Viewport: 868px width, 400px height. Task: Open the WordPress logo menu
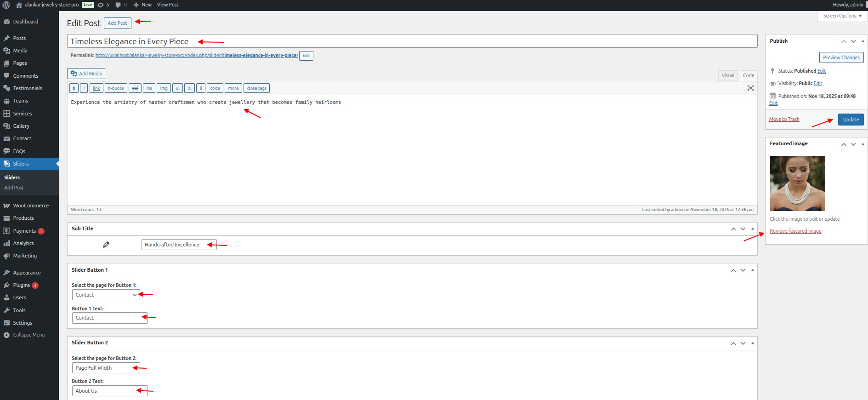click(x=6, y=5)
